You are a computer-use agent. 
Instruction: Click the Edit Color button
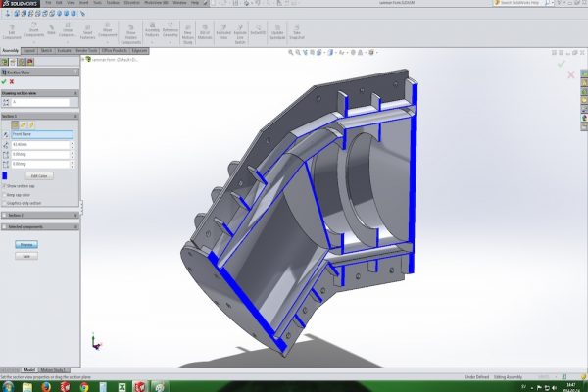pos(40,175)
